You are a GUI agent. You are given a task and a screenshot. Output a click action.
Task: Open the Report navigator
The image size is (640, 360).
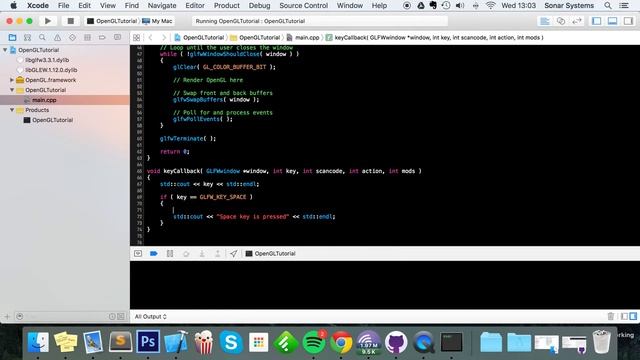[x=118, y=38]
